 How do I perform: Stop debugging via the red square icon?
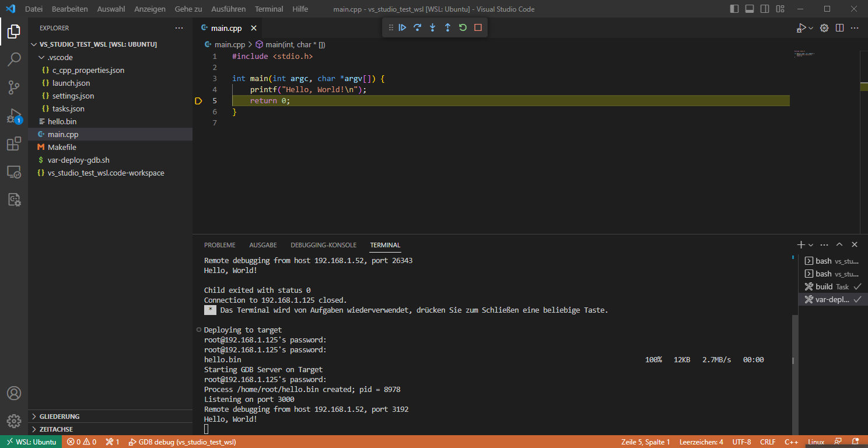[478, 27]
